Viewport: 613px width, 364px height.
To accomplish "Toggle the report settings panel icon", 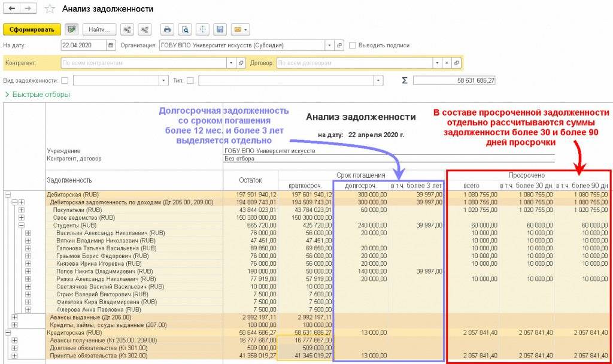I will [72, 29].
